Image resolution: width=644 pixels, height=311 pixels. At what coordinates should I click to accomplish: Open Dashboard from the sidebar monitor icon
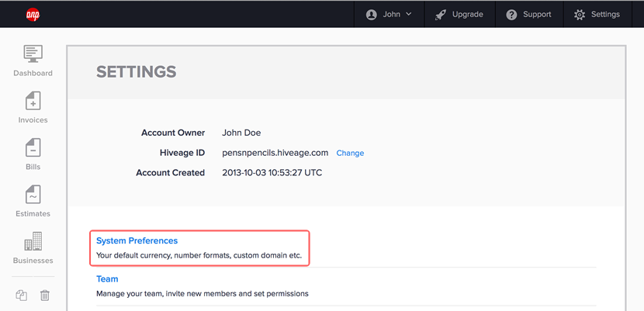click(33, 54)
